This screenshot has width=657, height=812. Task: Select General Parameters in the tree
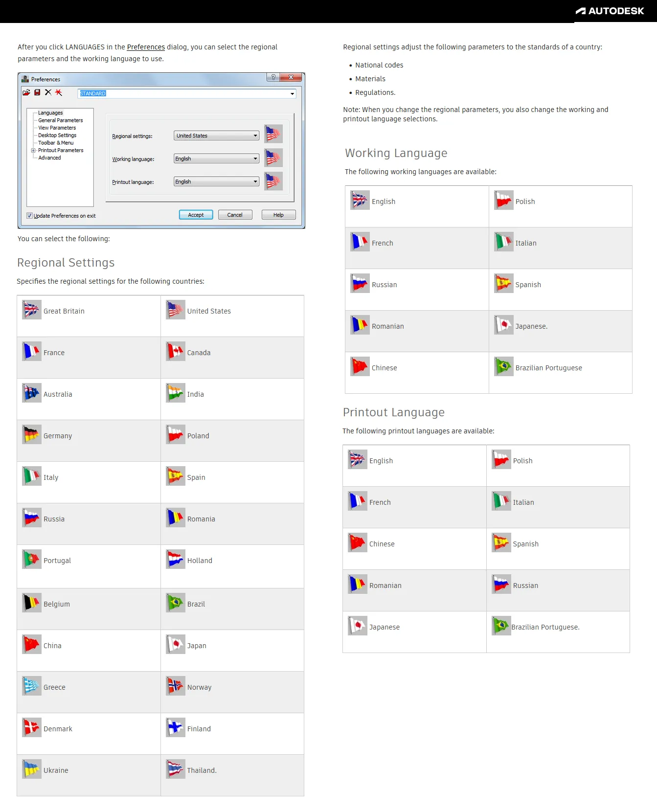61,120
